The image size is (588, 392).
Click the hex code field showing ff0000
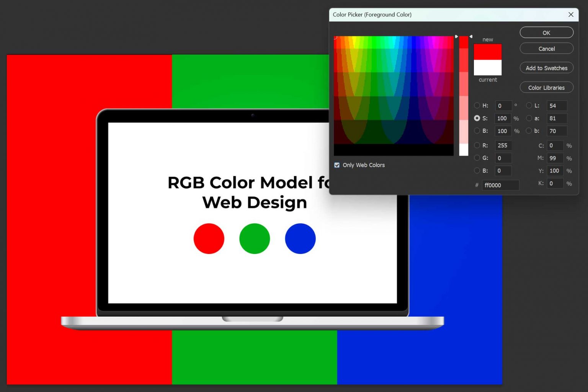500,185
